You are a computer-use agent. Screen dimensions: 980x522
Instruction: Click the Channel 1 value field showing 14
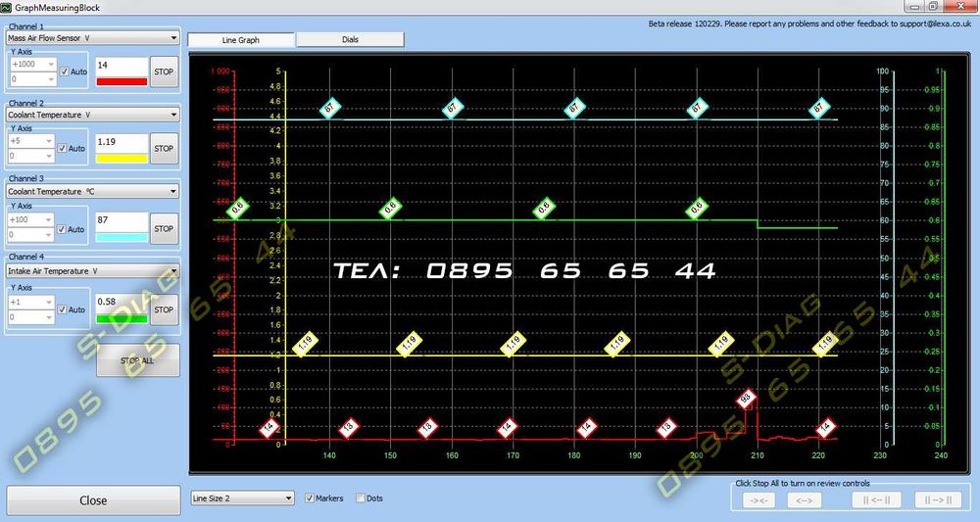point(122,67)
